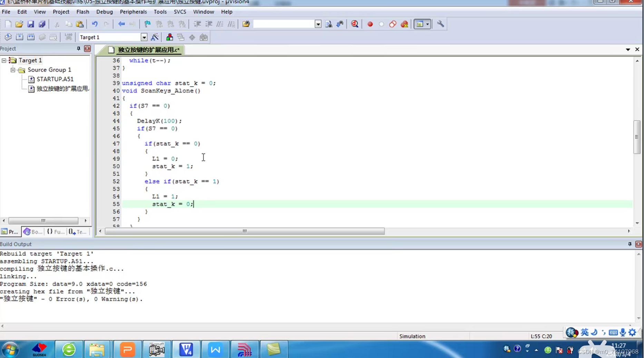The image size is (644, 358).
Task: Open Manage Project Items colored blocks icon
Action: click(x=169, y=37)
